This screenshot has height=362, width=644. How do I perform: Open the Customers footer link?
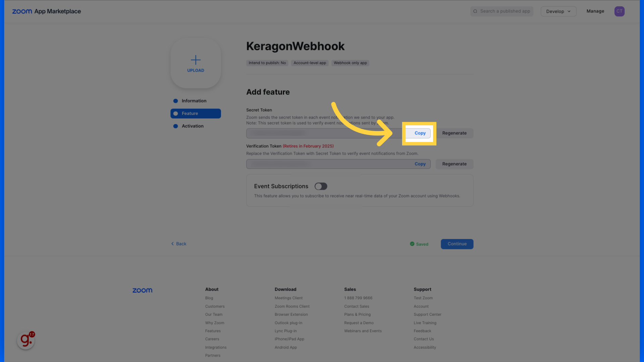click(x=215, y=307)
